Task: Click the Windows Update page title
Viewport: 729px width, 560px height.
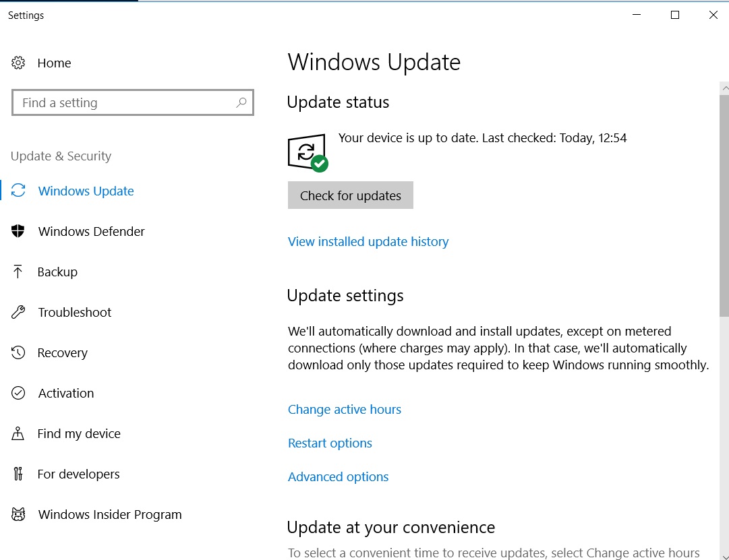Action: click(x=374, y=62)
